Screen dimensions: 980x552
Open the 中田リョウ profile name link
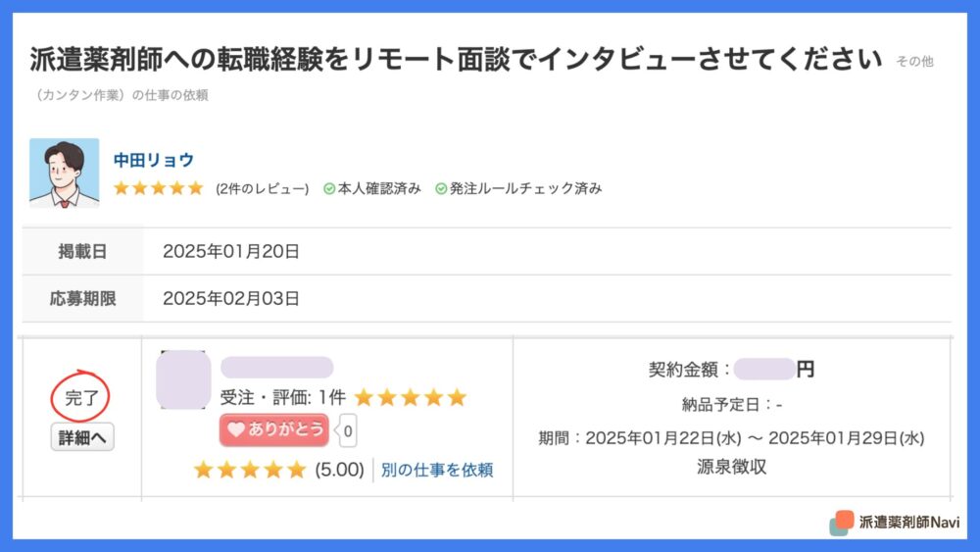click(154, 160)
